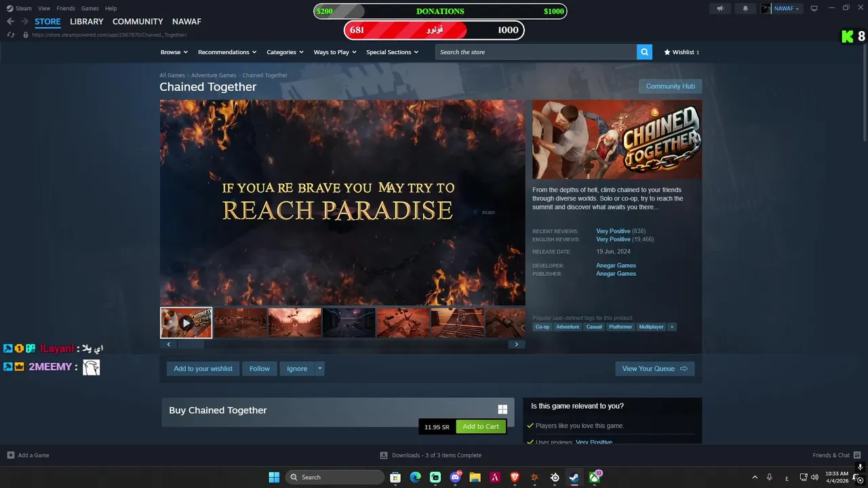Open dropdown arrow next to Ignore
Viewport: 868px width, 488px height.
tap(320, 369)
